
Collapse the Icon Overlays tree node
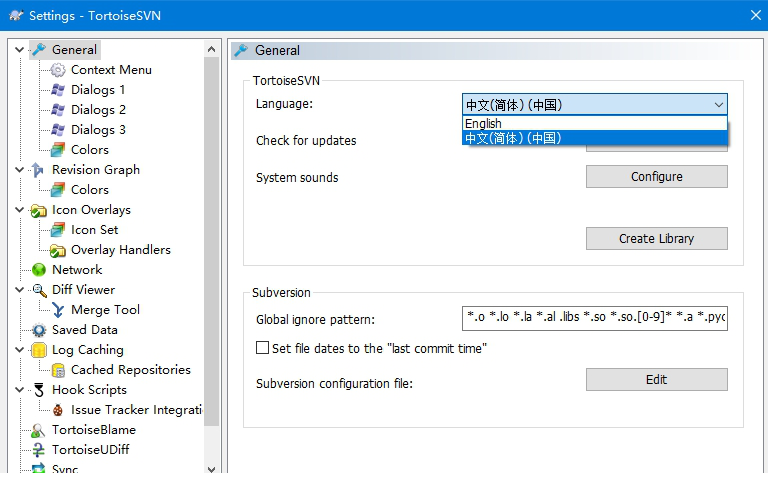click(x=19, y=210)
